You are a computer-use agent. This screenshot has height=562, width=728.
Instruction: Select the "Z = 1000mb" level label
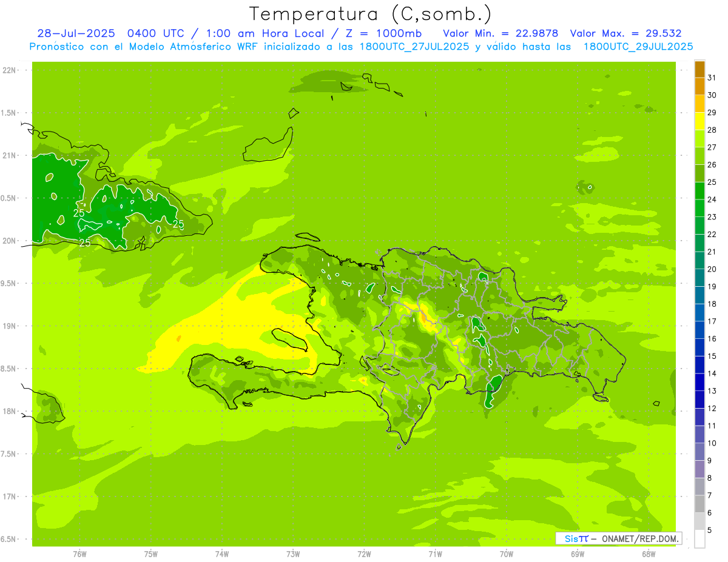[383, 33]
